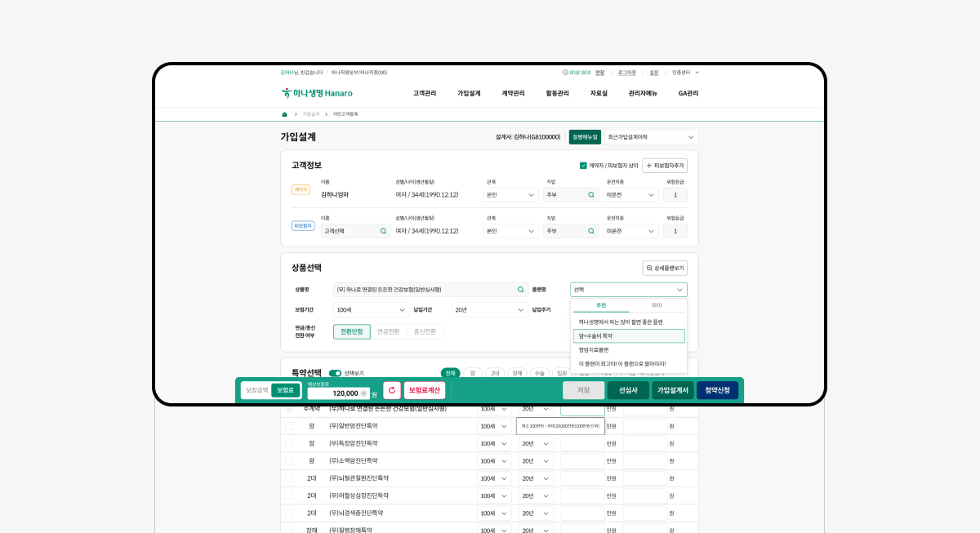Screen dimensions: 980x533
Task: Click the search icon in 피보험자 직업 field
Action: [x=591, y=231]
